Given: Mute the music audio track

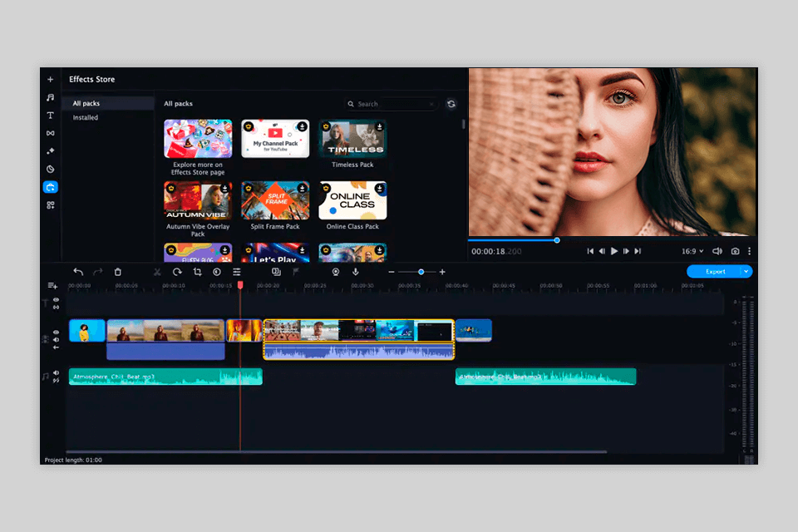Looking at the screenshot, I should [56, 372].
